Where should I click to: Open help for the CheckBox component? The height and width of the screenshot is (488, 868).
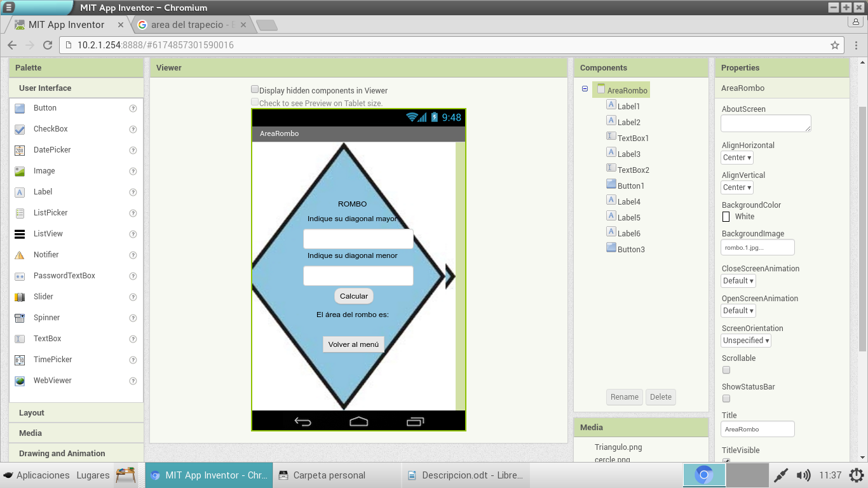click(x=133, y=130)
